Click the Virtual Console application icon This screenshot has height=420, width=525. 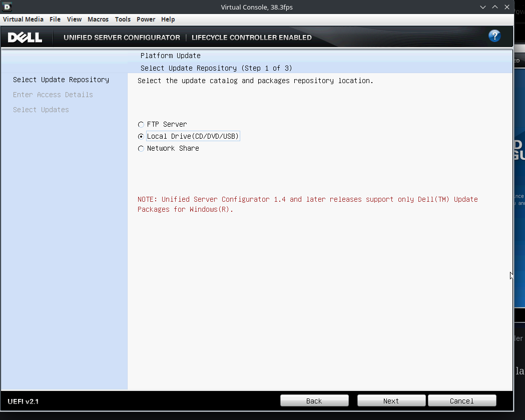pos(6,7)
